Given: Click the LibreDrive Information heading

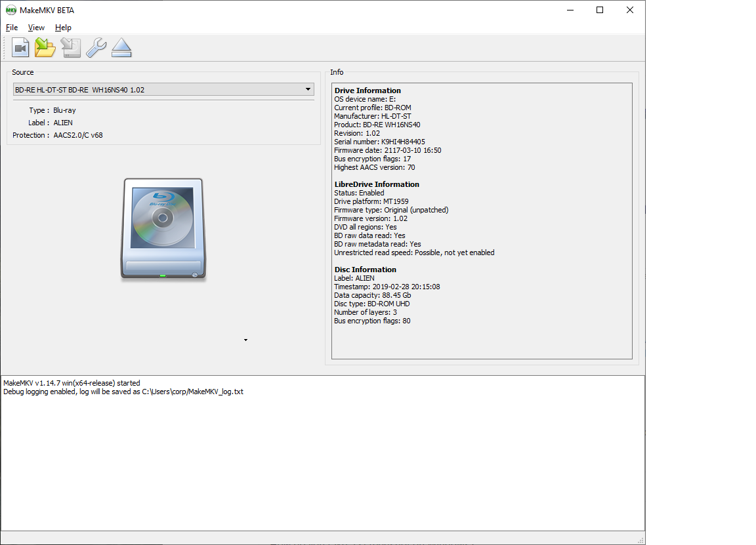Looking at the screenshot, I should (377, 184).
